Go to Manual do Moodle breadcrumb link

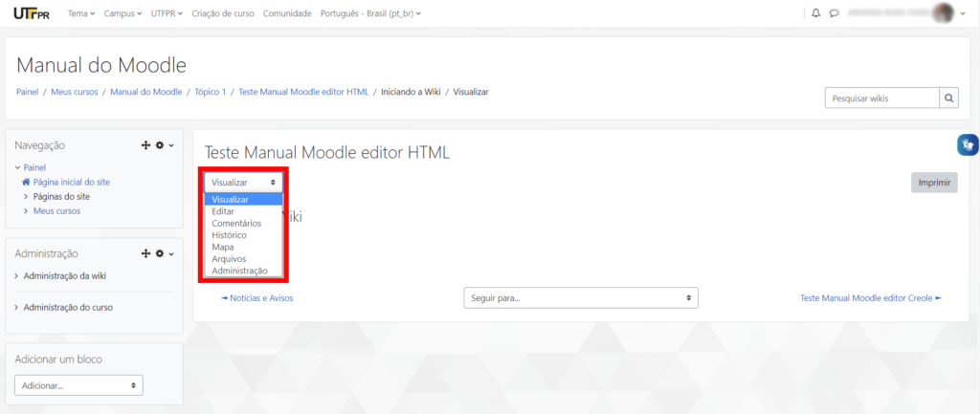146,92
